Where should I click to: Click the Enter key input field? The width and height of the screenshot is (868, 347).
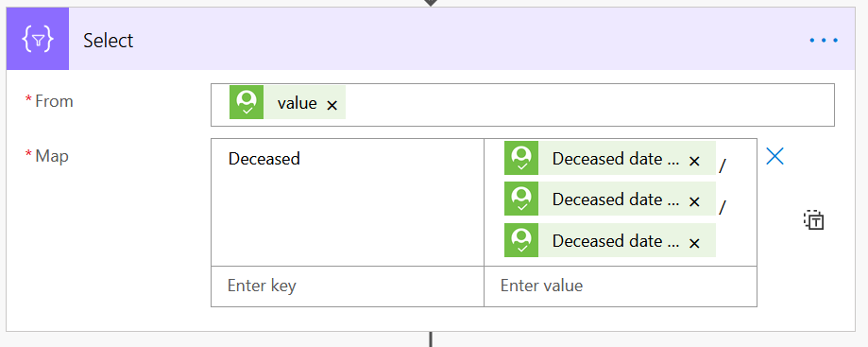(347, 286)
